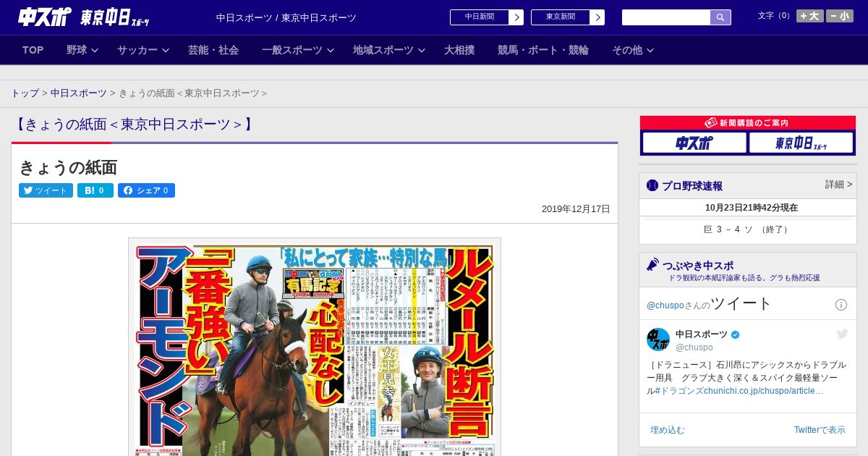The width and height of the screenshot is (868, 456).
Task: Open the newspaper front page image
Action: coord(315,347)
